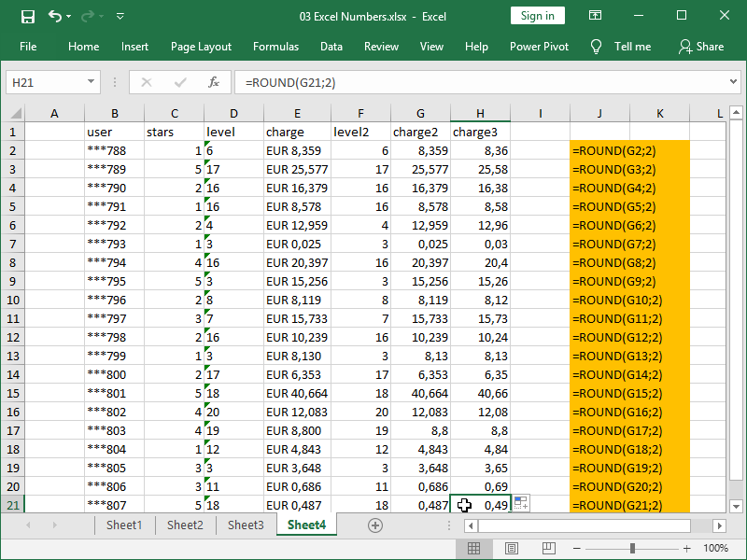Click horizontal scrollbar right arrow
Viewport: 747px width, 560px height.
[x=719, y=525]
